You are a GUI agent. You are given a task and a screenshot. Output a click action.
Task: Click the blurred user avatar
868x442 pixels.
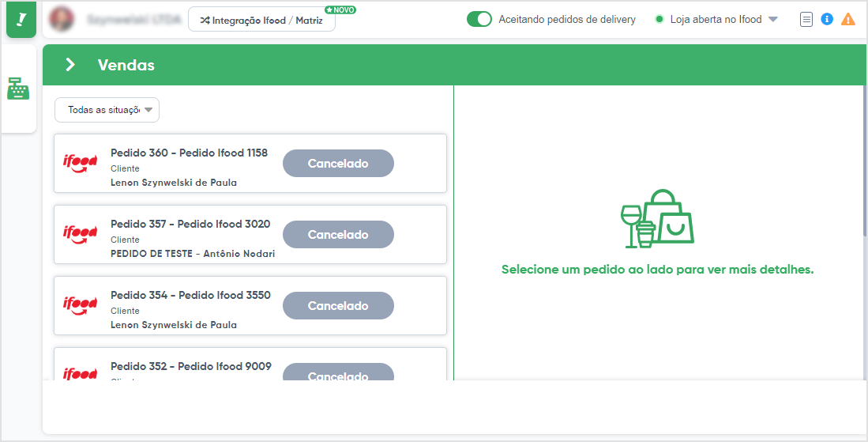point(62,20)
